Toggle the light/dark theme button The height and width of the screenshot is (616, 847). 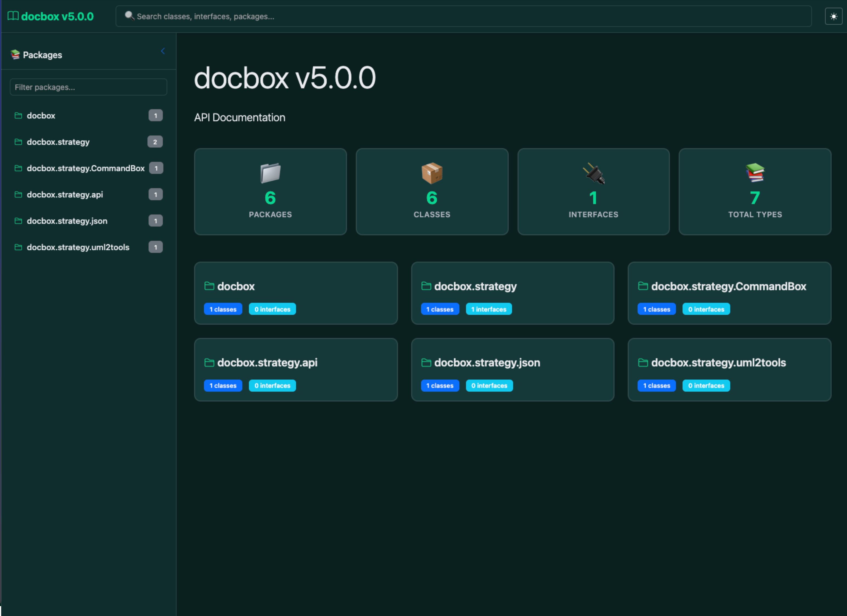coord(833,16)
